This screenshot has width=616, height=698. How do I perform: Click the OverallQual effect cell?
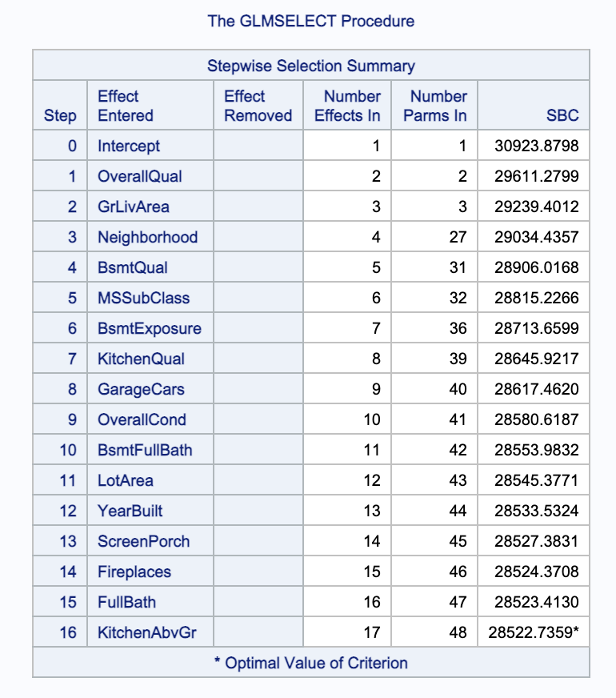134,177
